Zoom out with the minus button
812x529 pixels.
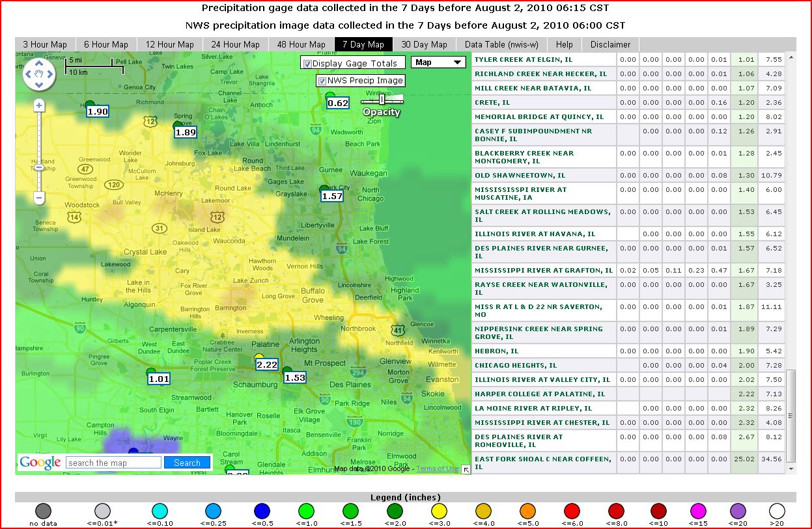click(x=39, y=197)
